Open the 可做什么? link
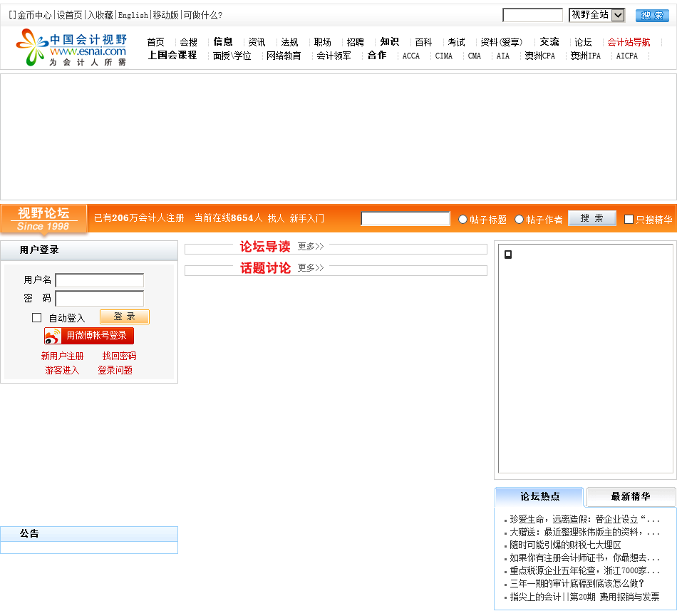This screenshot has width=677, height=616. pos(203,15)
